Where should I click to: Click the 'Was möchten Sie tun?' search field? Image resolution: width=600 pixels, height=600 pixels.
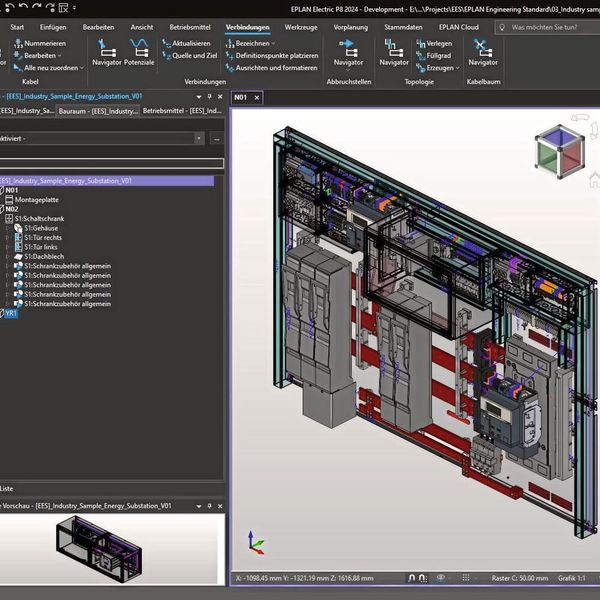pos(547,27)
